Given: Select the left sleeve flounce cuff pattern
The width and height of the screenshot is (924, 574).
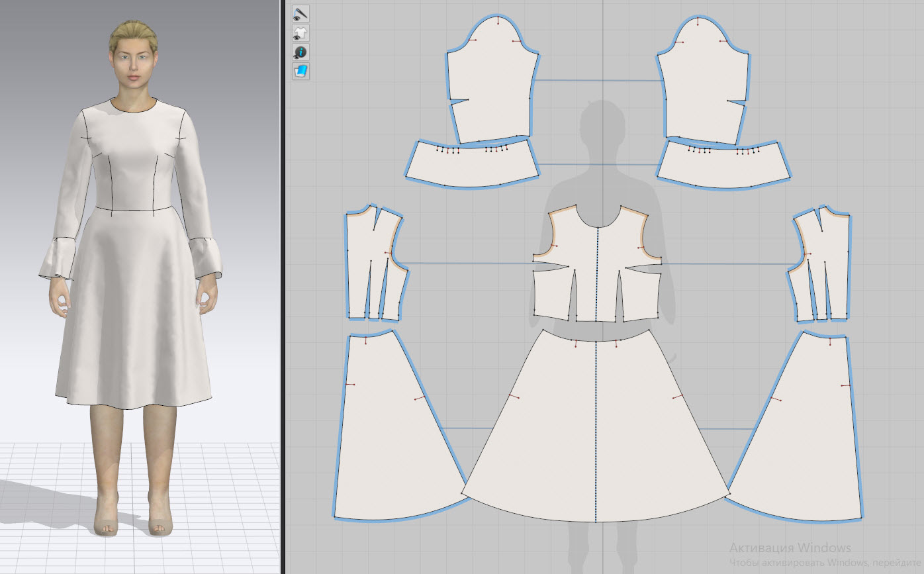Looking at the screenshot, I should coord(471,169).
